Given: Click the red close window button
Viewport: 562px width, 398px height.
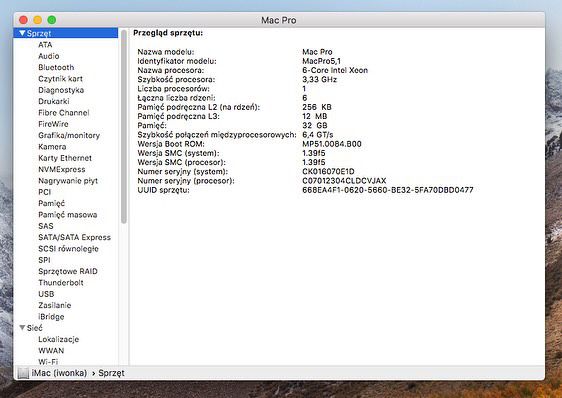Looking at the screenshot, I should click(x=24, y=20).
